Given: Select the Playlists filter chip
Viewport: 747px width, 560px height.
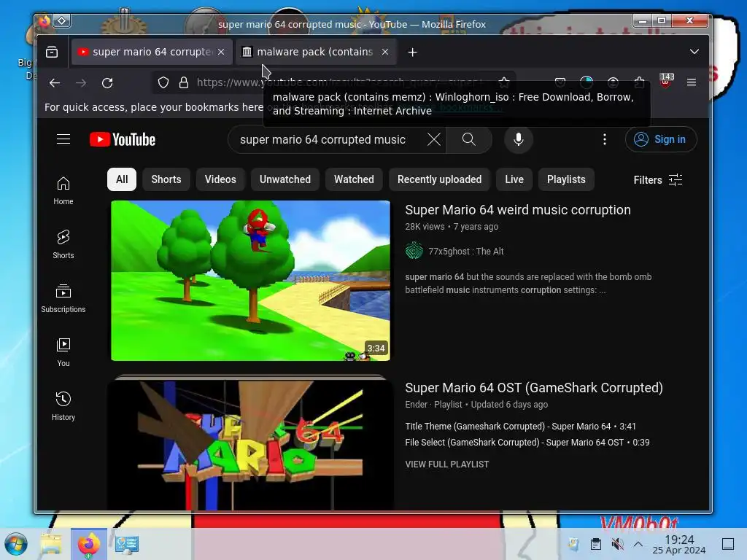Looking at the screenshot, I should (566, 179).
